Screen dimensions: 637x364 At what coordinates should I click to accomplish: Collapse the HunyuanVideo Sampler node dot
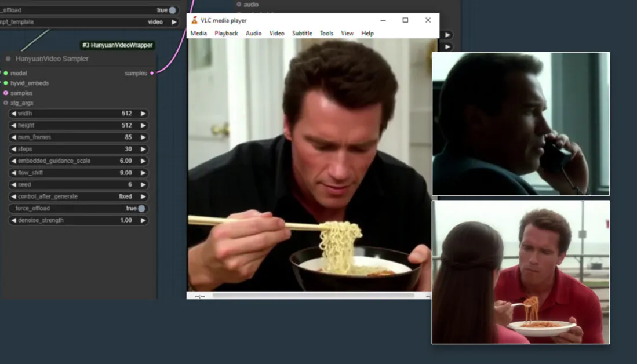(x=8, y=59)
